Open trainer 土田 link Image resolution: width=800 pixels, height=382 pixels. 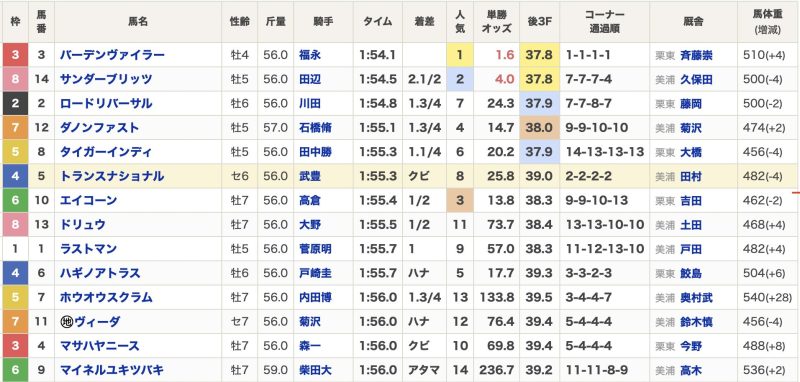click(691, 225)
